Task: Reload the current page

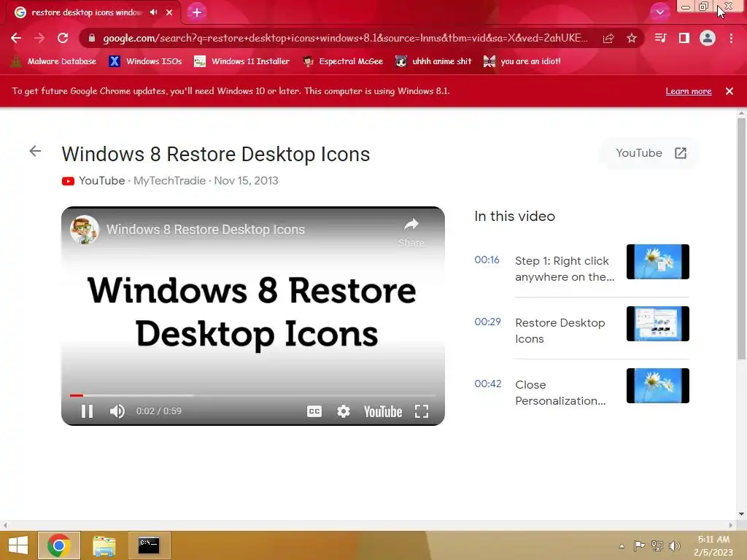Action: tap(63, 38)
